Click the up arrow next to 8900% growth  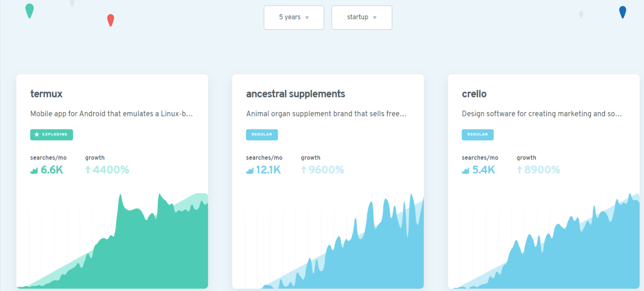click(519, 170)
